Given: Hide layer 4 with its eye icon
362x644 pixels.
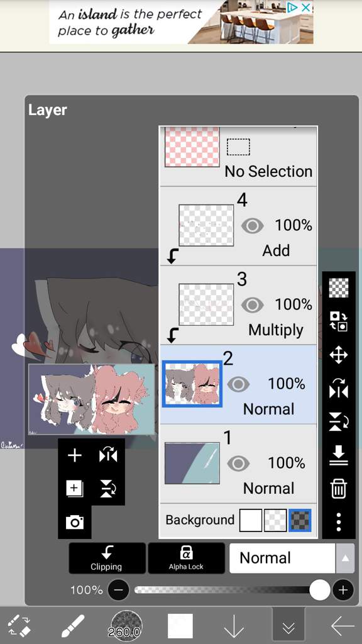Looking at the screenshot, I should (x=252, y=226).
